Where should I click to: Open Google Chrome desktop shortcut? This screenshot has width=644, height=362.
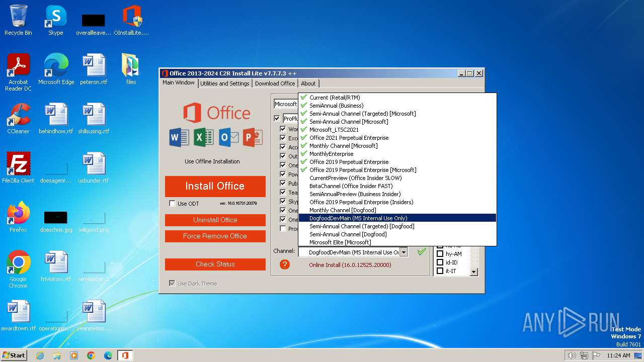point(18,269)
